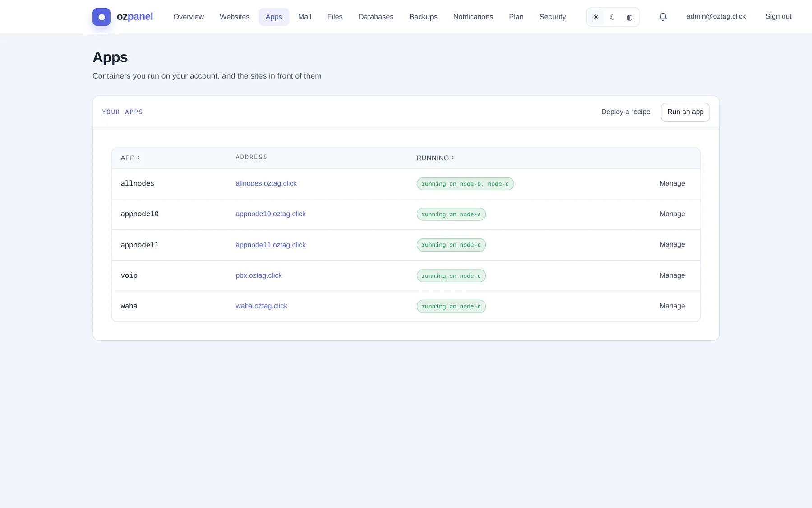Open Manage for appnode11
Image resolution: width=812 pixels, height=508 pixels.
[672, 244]
